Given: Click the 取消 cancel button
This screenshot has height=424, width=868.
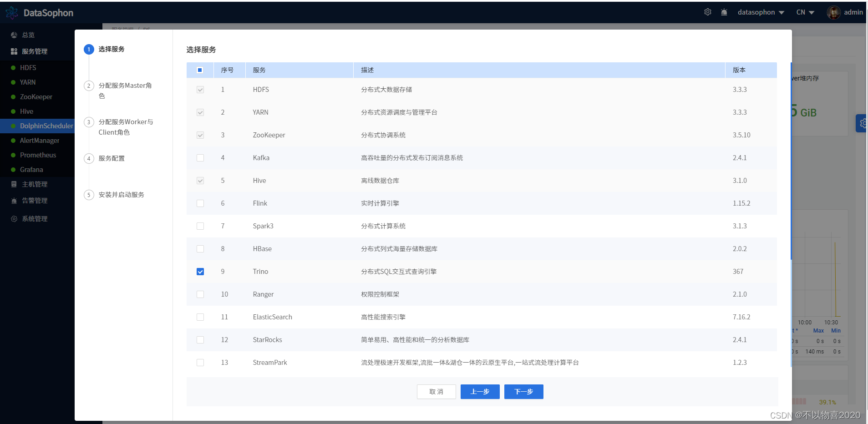Looking at the screenshot, I should [x=436, y=392].
